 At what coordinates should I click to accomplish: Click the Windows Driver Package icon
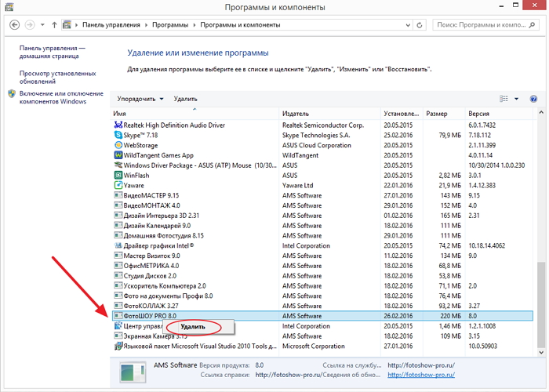coord(118,165)
